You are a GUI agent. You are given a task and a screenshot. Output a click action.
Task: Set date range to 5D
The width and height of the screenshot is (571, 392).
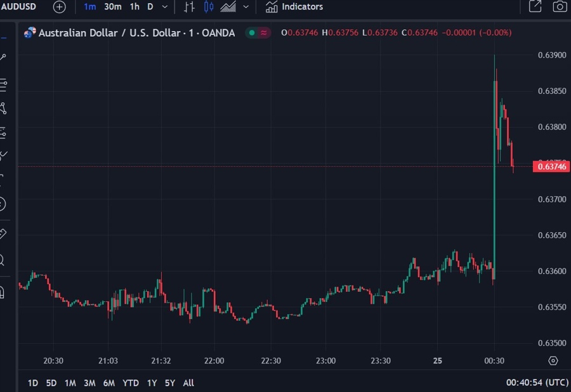51,383
